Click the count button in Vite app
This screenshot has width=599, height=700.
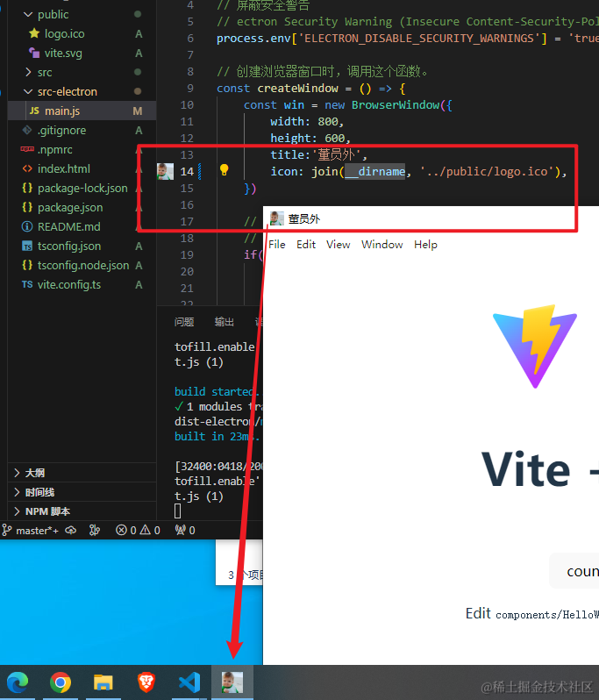[574, 571]
